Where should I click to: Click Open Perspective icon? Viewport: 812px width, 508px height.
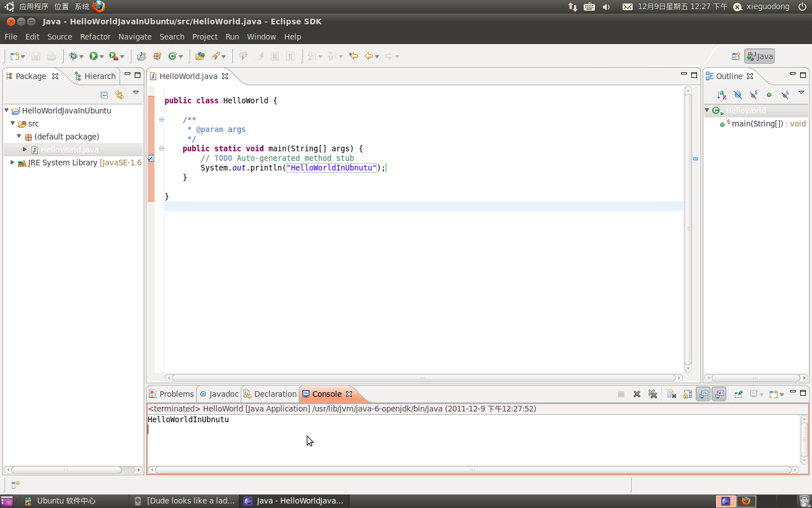coord(736,56)
